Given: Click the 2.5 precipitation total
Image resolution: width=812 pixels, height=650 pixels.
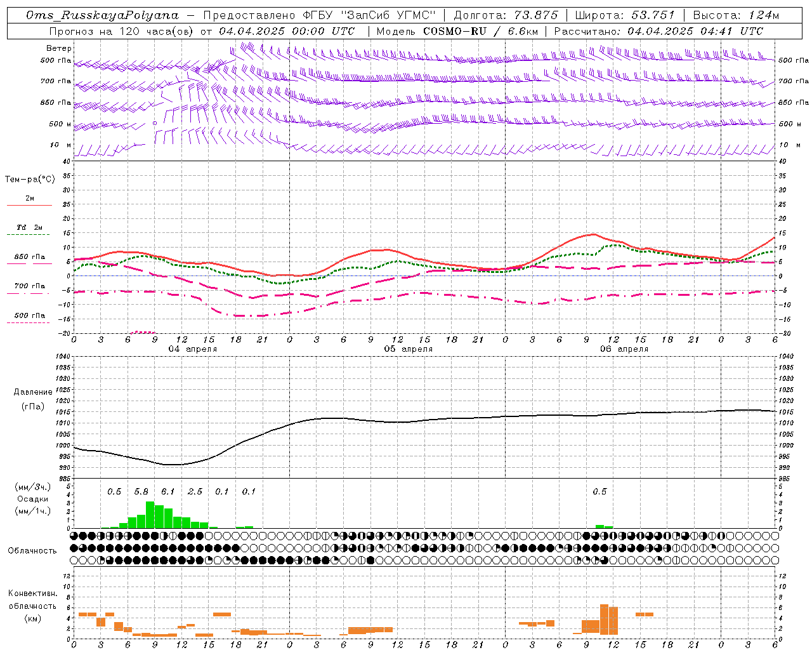Looking at the screenshot, I should pyautogui.click(x=195, y=492).
